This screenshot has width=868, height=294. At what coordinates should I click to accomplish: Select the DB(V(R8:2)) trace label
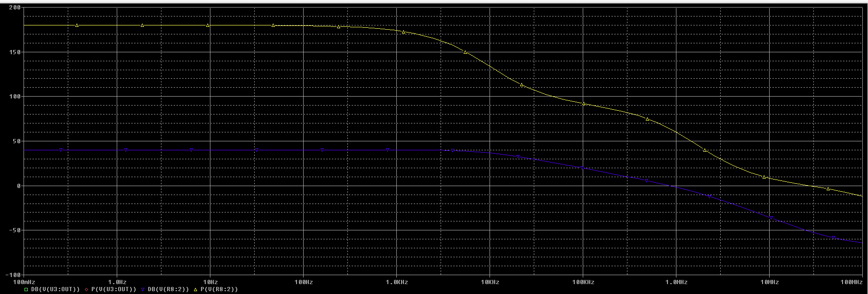[168, 289]
